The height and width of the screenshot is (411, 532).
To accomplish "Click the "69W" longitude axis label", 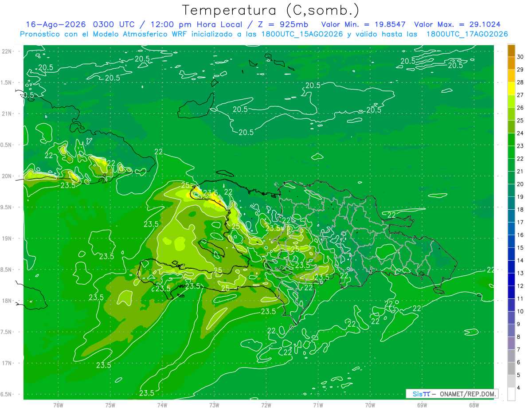I will point(422,406).
